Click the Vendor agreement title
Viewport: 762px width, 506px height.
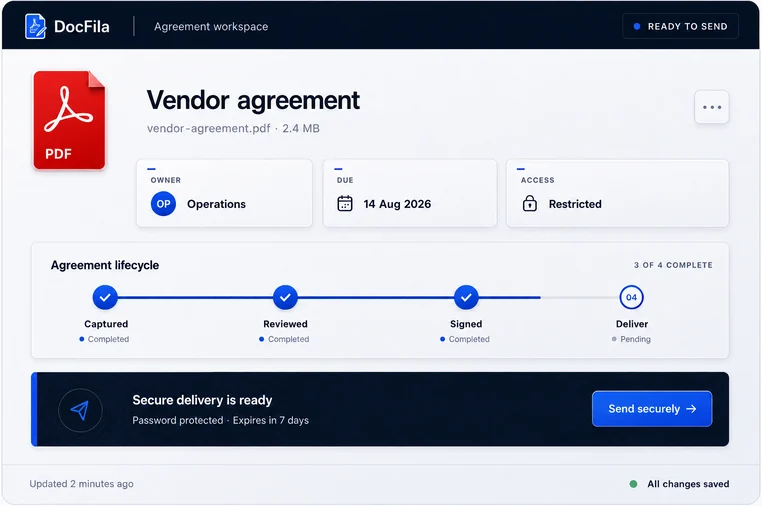(253, 100)
